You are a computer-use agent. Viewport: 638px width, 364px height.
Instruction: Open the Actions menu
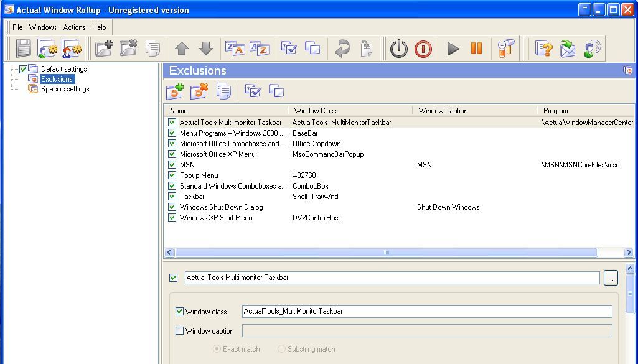pyautogui.click(x=74, y=27)
